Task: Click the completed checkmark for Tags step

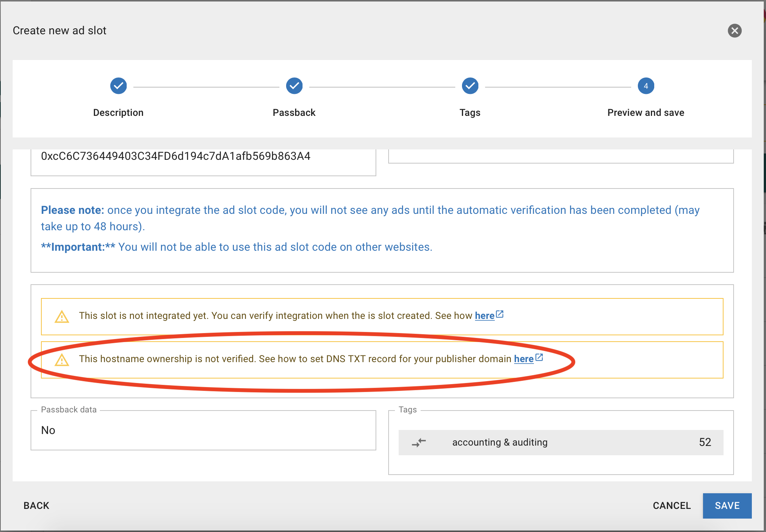Action: pos(470,86)
